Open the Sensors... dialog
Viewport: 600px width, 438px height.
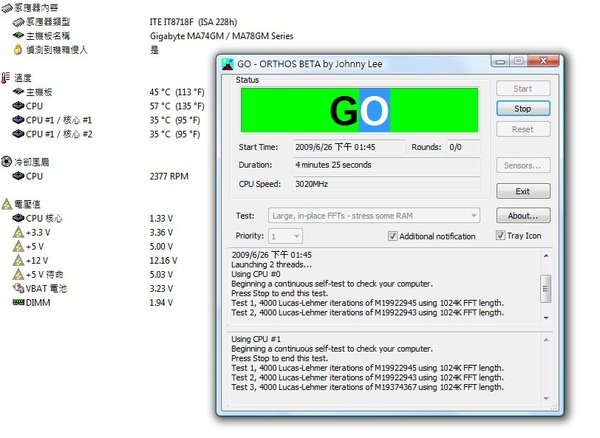(523, 165)
